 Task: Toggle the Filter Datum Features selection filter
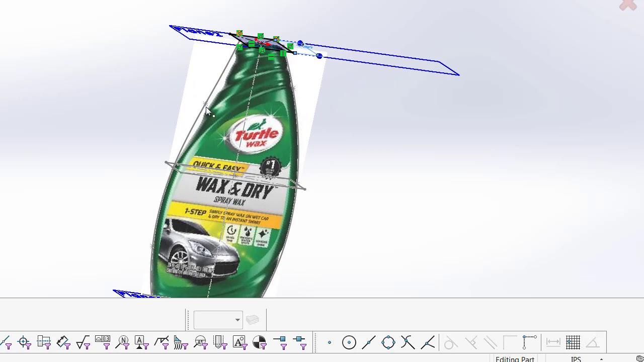[x=141, y=343]
